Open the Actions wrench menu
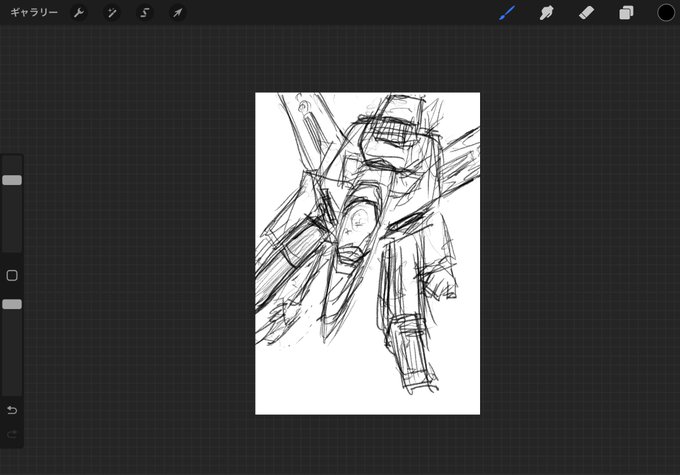680x475 pixels. (x=79, y=13)
